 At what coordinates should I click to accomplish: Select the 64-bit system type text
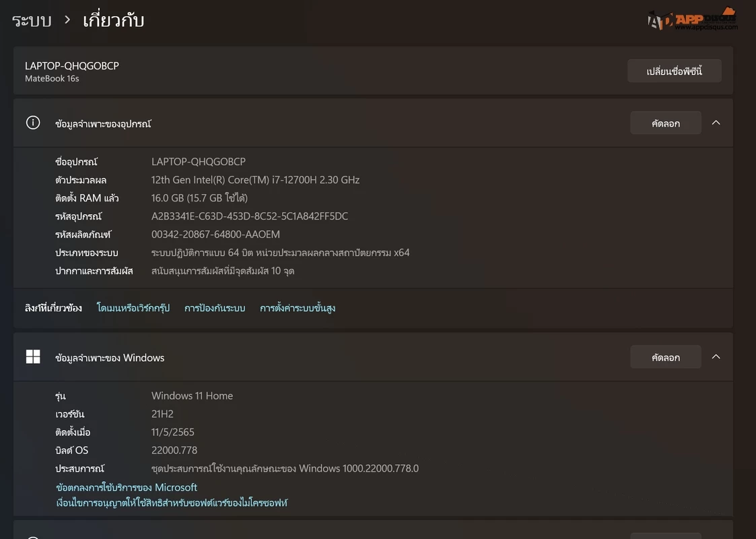(280, 253)
